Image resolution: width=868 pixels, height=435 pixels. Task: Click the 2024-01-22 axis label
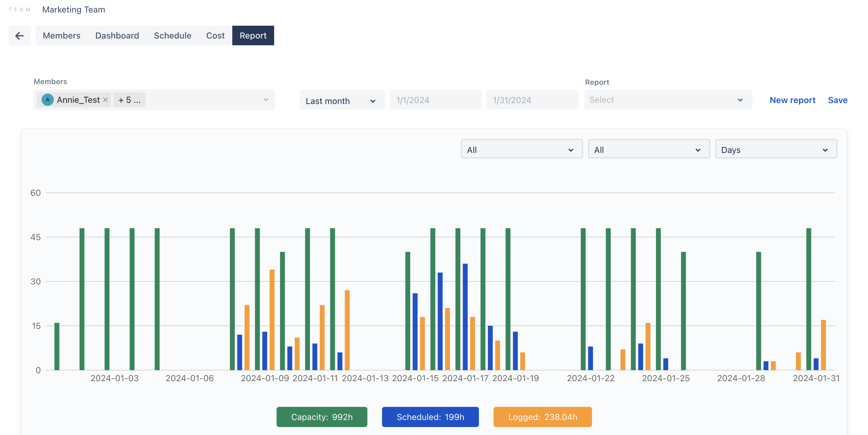tap(591, 378)
